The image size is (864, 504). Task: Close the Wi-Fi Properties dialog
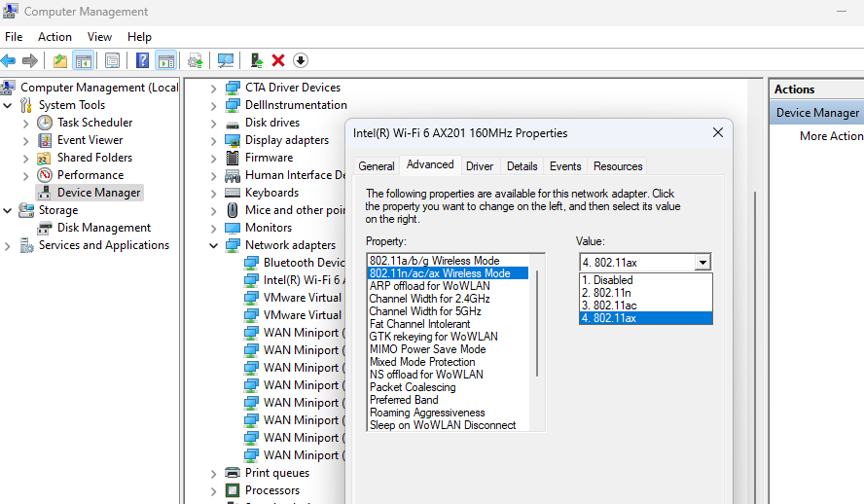point(717,132)
